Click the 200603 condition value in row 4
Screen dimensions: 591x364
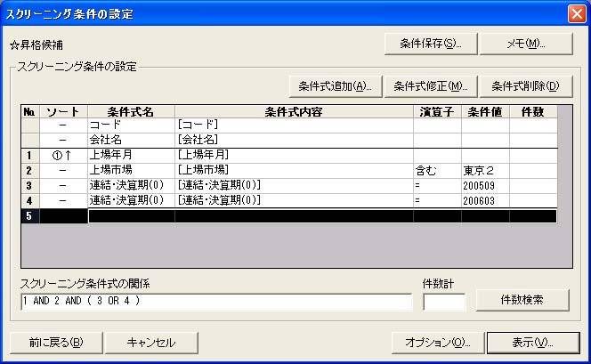pos(485,200)
